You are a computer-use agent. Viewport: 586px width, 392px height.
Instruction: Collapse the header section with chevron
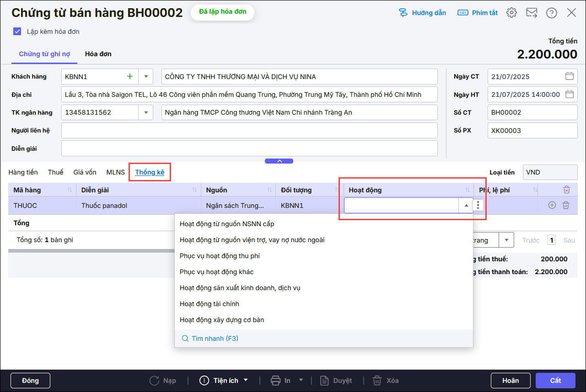(279, 161)
